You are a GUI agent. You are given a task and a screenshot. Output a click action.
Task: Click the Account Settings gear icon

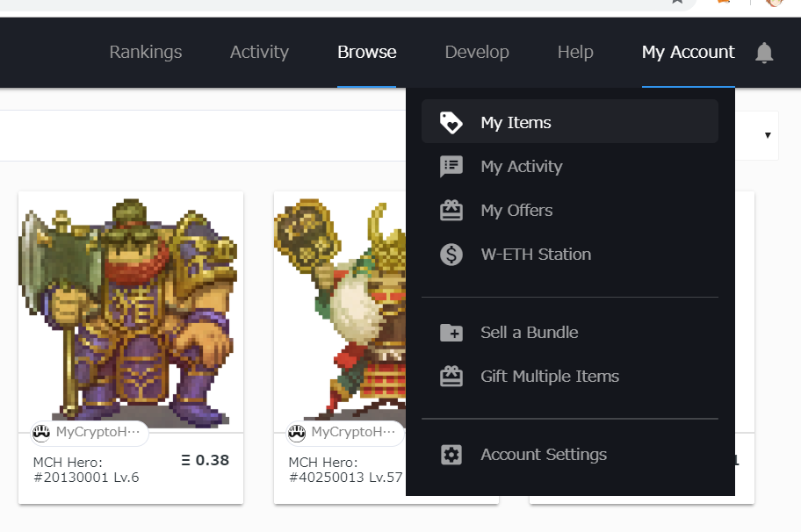(x=451, y=455)
